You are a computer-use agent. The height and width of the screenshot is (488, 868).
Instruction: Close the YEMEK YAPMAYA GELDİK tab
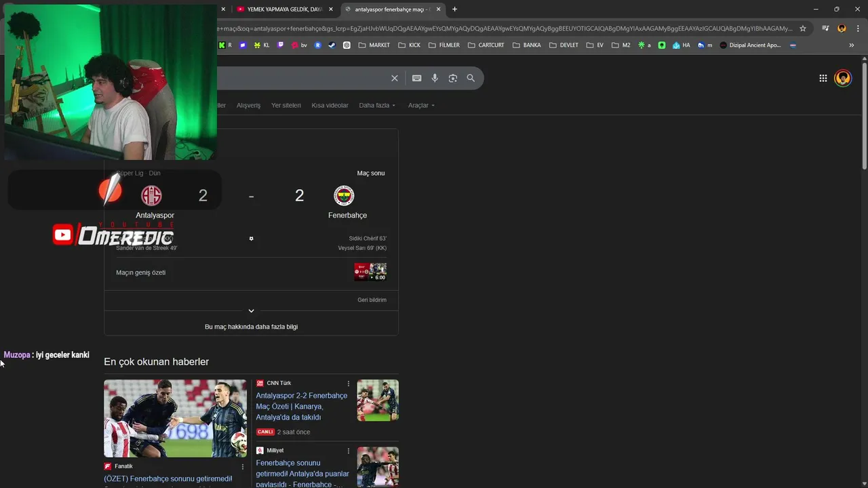pyautogui.click(x=331, y=9)
